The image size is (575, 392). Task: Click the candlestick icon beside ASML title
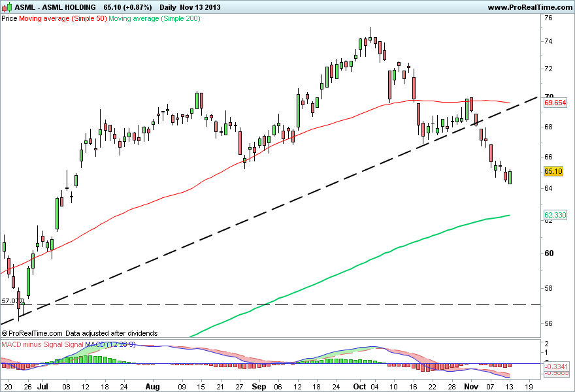(x=7, y=7)
